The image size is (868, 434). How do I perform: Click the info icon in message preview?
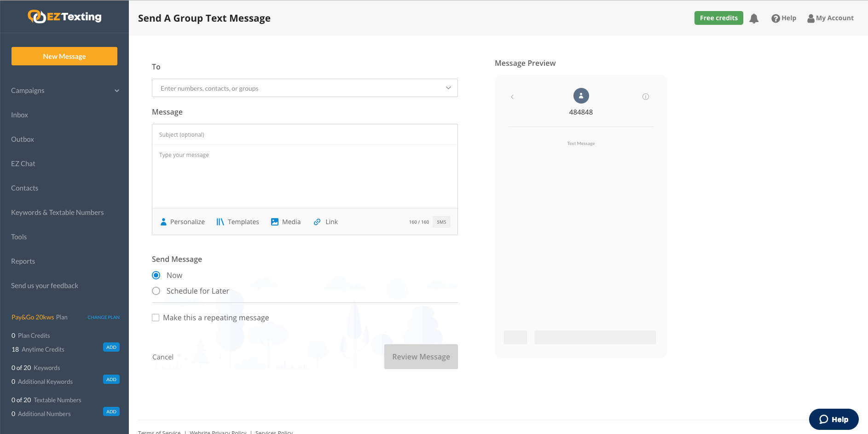pyautogui.click(x=646, y=97)
